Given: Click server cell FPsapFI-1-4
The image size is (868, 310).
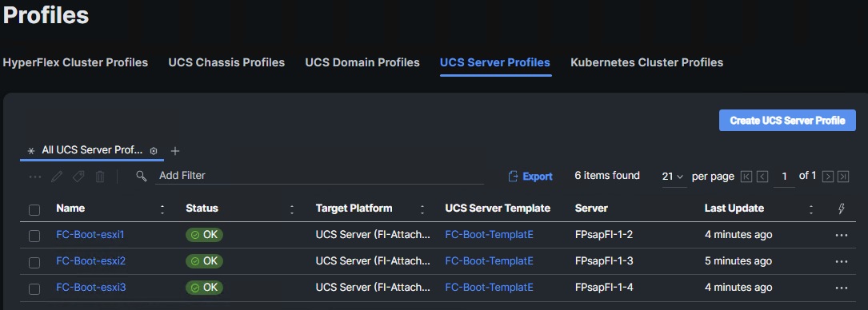Looking at the screenshot, I should [604, 288].
